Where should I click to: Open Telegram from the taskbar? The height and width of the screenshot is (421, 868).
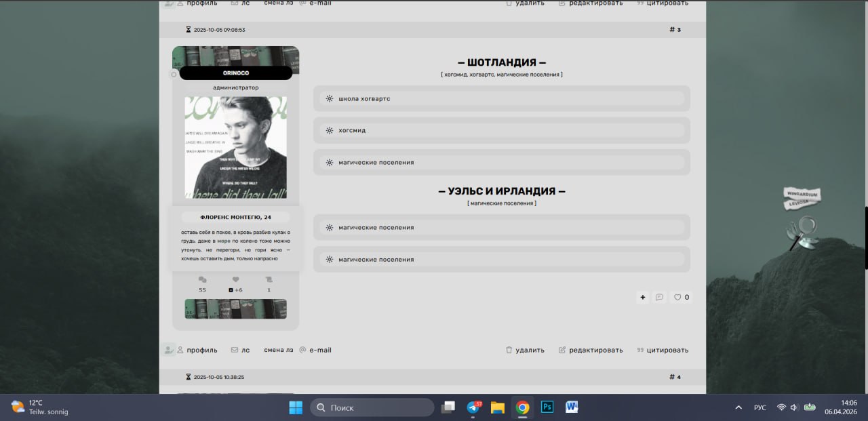[x=473, y=407]
